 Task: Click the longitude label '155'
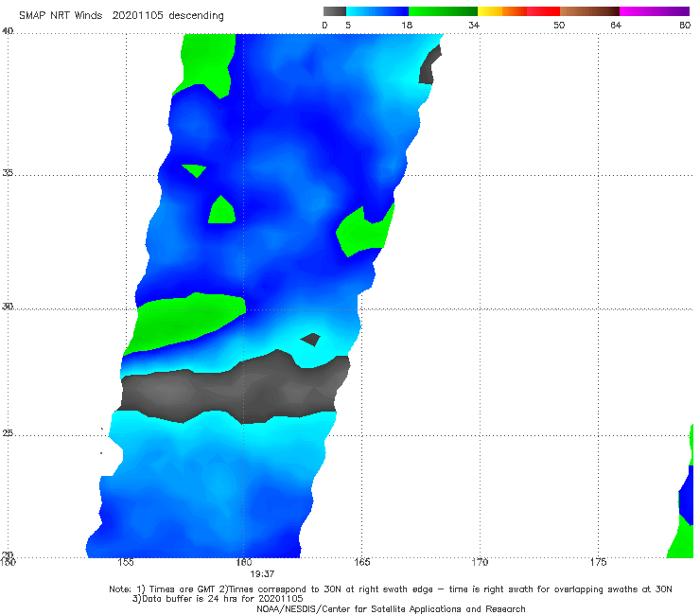(x=126, y=562)
